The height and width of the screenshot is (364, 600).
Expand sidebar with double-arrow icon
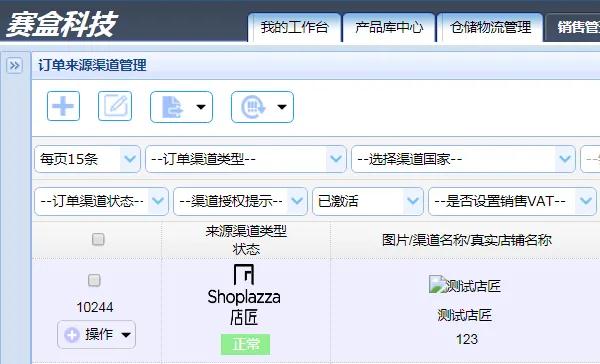point(15,65)
